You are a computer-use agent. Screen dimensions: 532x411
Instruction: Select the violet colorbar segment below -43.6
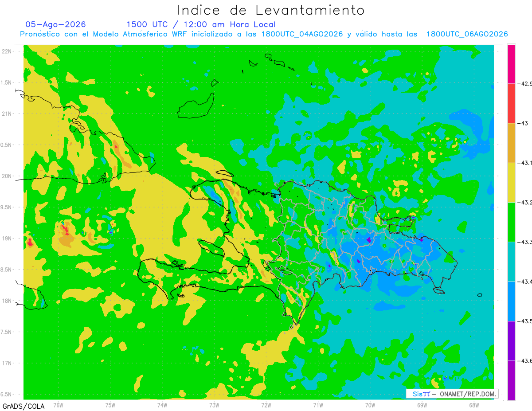coord(511,380)
